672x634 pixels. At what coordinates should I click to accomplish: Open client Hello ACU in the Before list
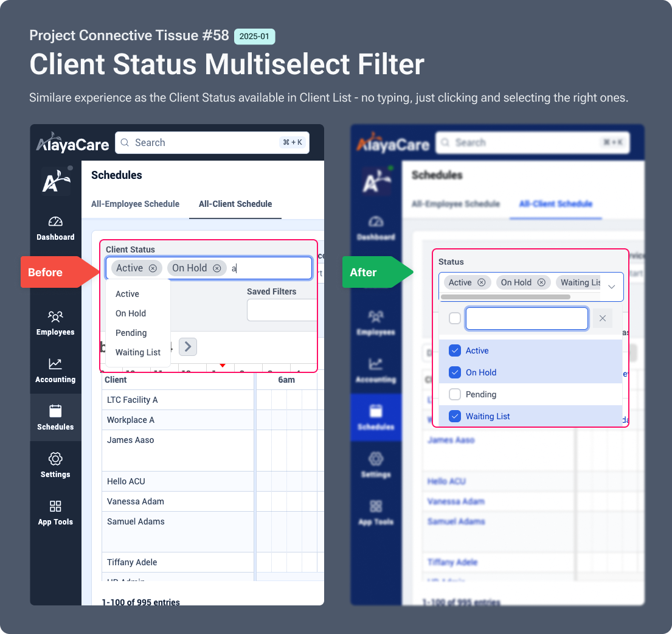126,481
